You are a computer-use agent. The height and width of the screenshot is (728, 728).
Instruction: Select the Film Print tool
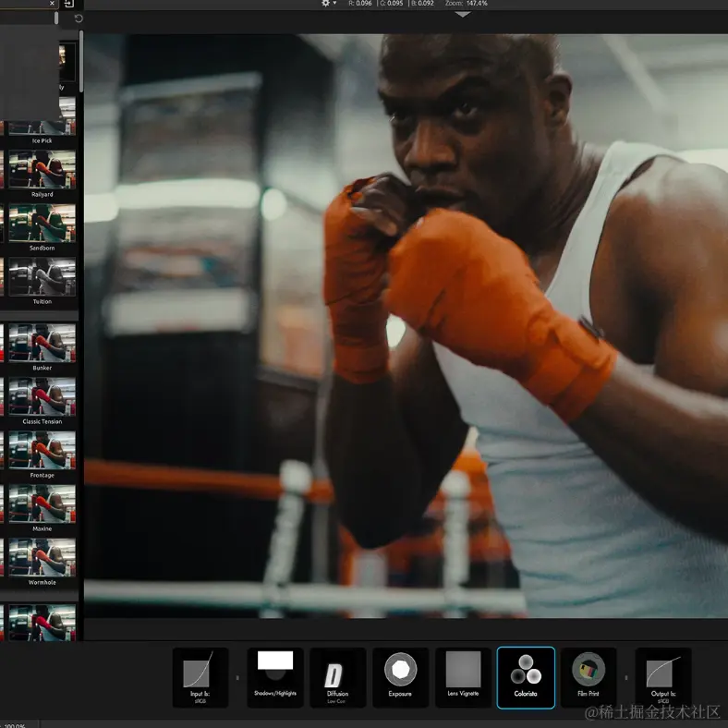coord(588,677)
